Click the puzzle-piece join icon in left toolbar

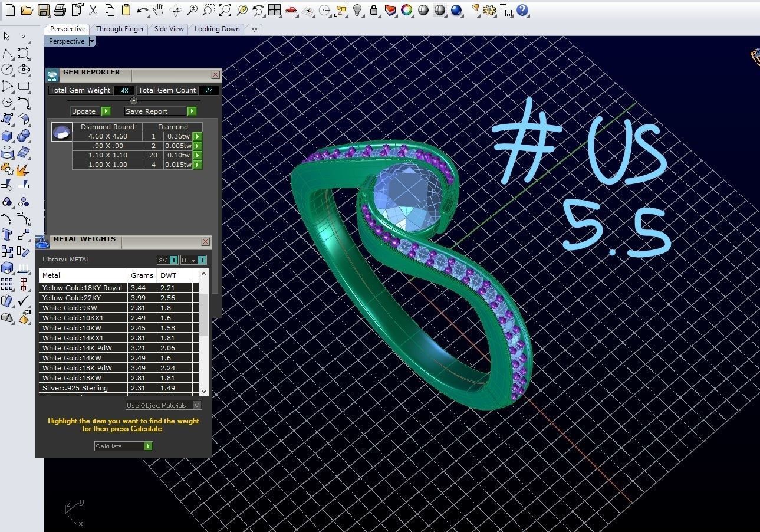(6, 169)
